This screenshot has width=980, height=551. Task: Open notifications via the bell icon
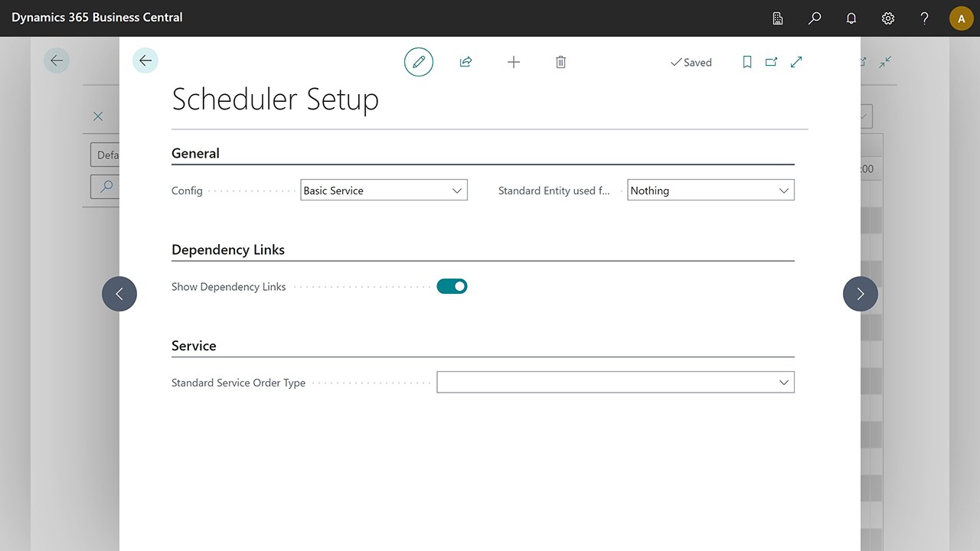[x=851, y=18]
